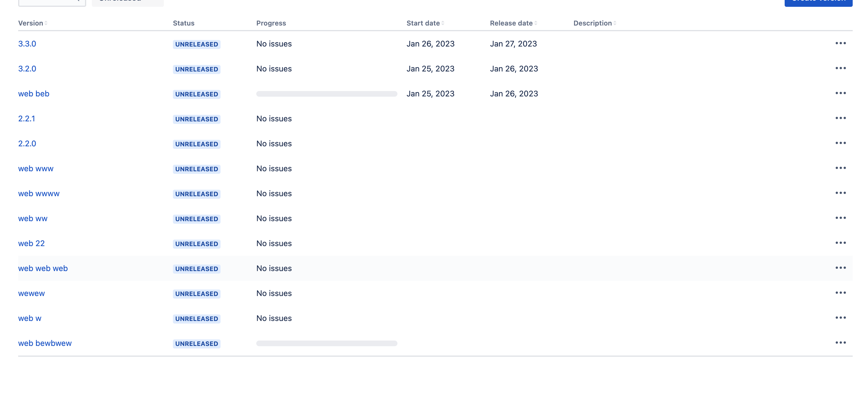Screen dimensions: 868x393
Task: Open the more actions menu for 2.2.0
Action: [x=841, y=143]
